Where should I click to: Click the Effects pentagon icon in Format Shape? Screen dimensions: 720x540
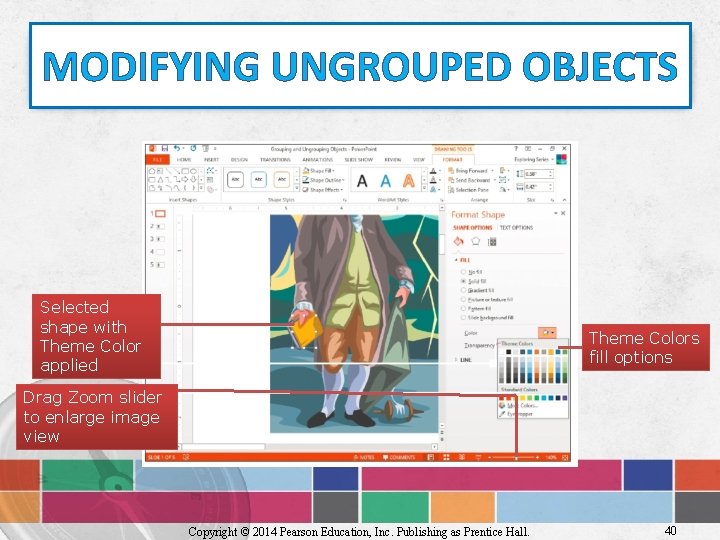click(476, 242)
